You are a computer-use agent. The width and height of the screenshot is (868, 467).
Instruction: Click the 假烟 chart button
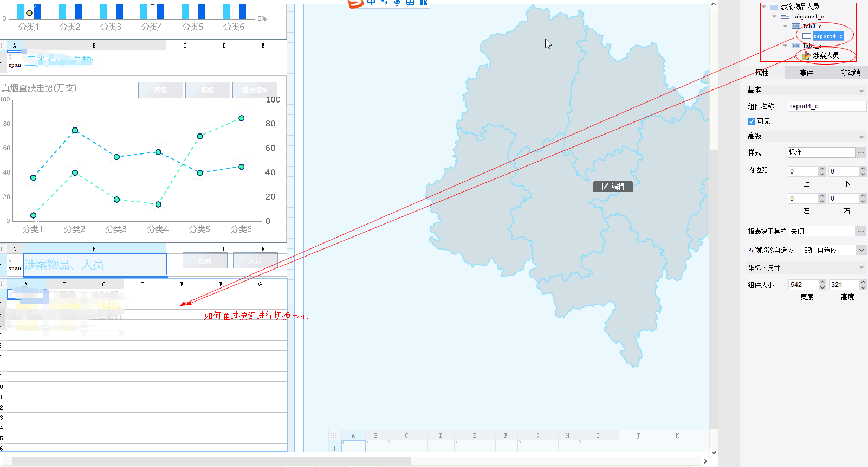(x=208, y=90)
